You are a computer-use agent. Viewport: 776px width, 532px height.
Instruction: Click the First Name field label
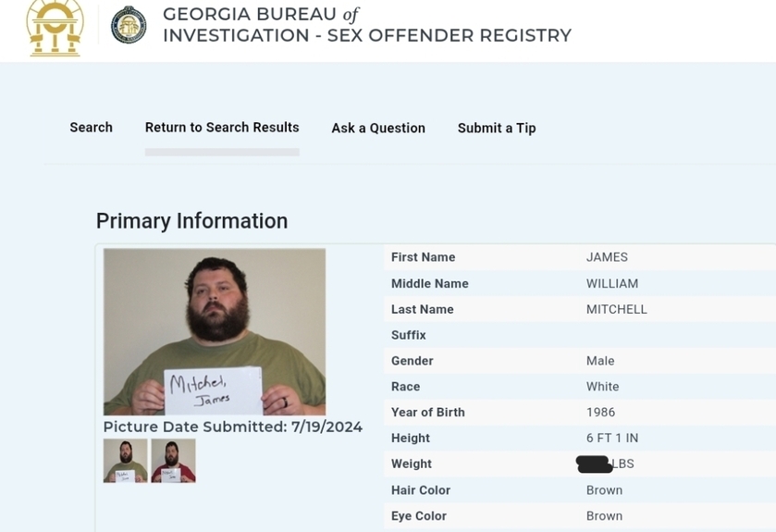coord(423,257)
